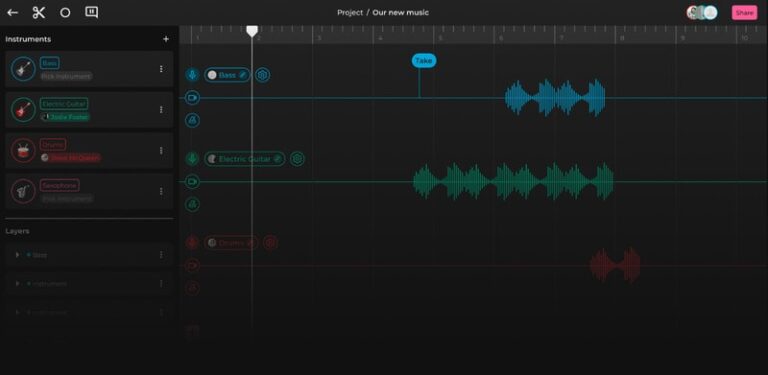This screenshot has height=375, width=768.
Task: Click Pick instrument under Bass
Action: (x=66, y=76)
